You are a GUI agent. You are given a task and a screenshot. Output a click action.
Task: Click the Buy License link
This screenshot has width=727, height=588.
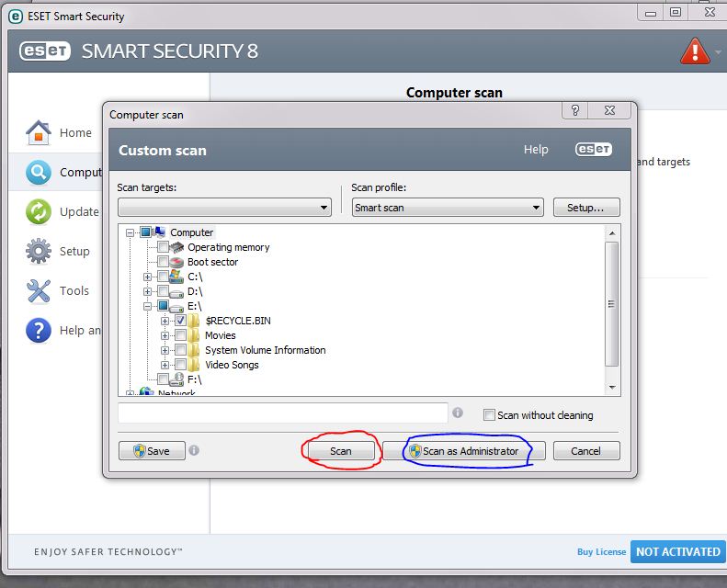(x=601, y=552)
